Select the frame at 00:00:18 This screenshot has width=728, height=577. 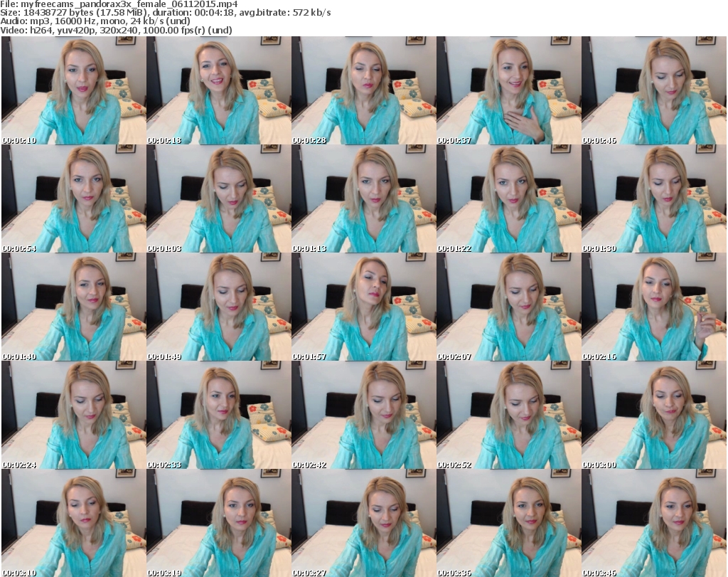[x=218, y=91]
